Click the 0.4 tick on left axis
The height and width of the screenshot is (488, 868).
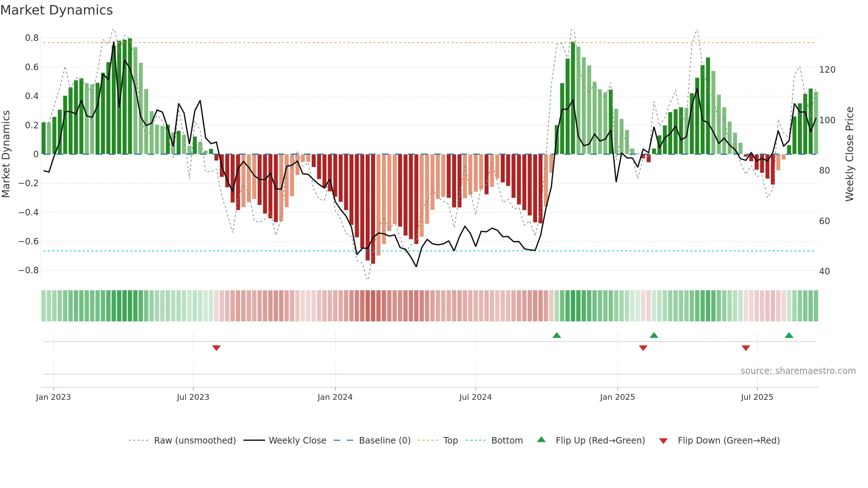(32, 96)
